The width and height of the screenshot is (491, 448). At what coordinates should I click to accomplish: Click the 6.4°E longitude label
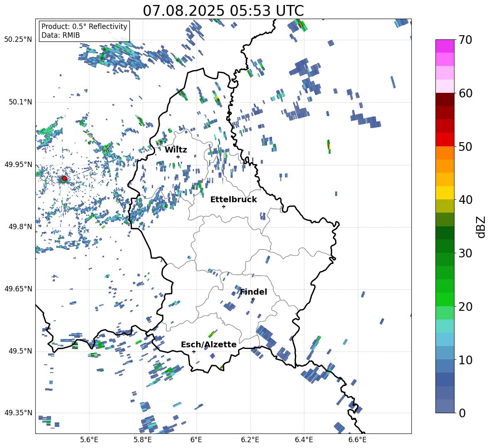pyautogui.click(x=304, y=440)
